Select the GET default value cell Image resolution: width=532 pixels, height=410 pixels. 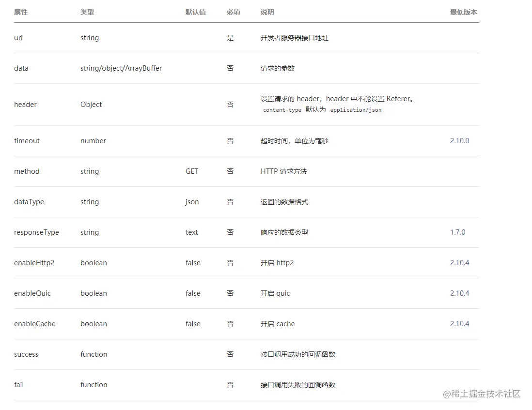click(x=192, y=171)
